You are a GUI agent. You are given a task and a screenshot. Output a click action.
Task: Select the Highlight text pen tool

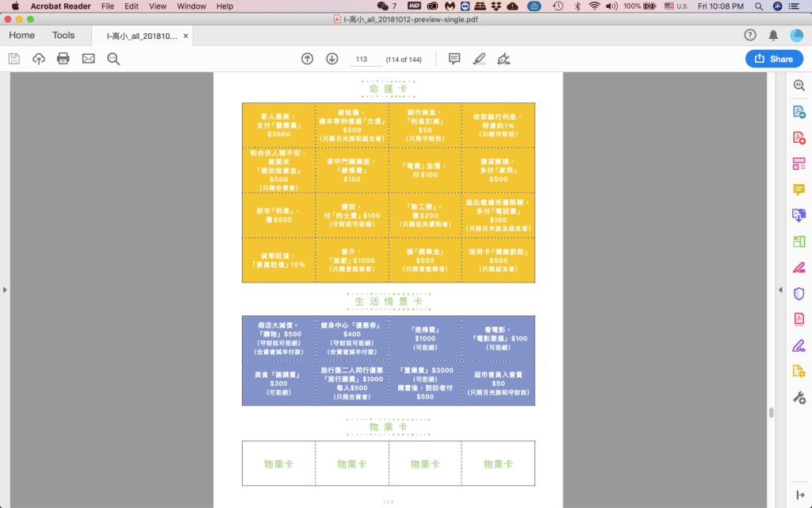tap(479, 59)
